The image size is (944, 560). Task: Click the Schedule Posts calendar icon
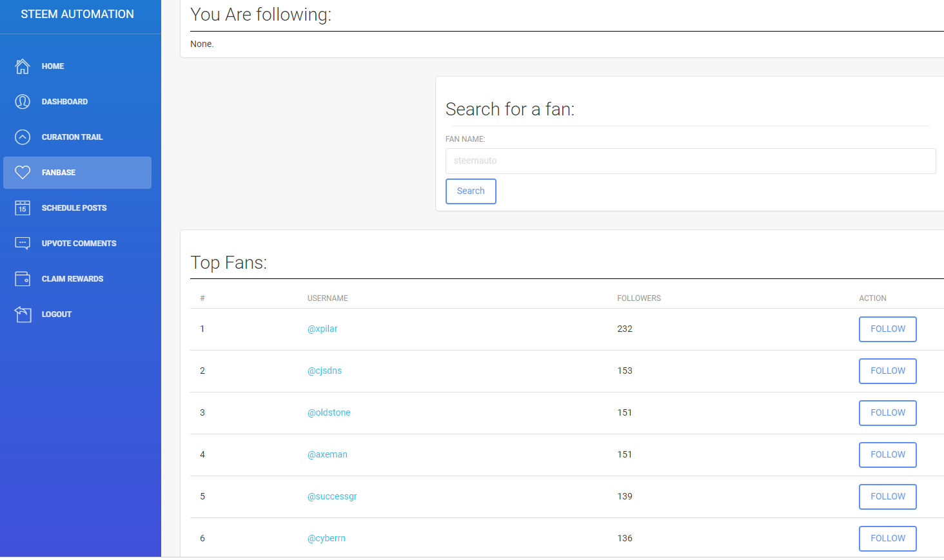click(x=23, y=208)
